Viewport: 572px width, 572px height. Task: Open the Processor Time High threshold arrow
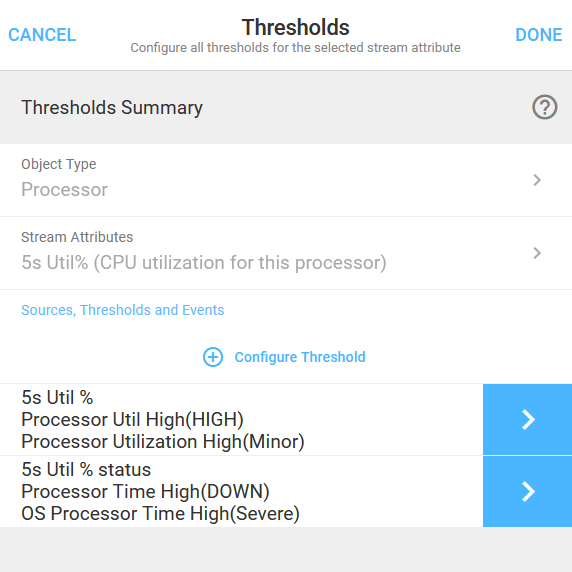[527, 491]
